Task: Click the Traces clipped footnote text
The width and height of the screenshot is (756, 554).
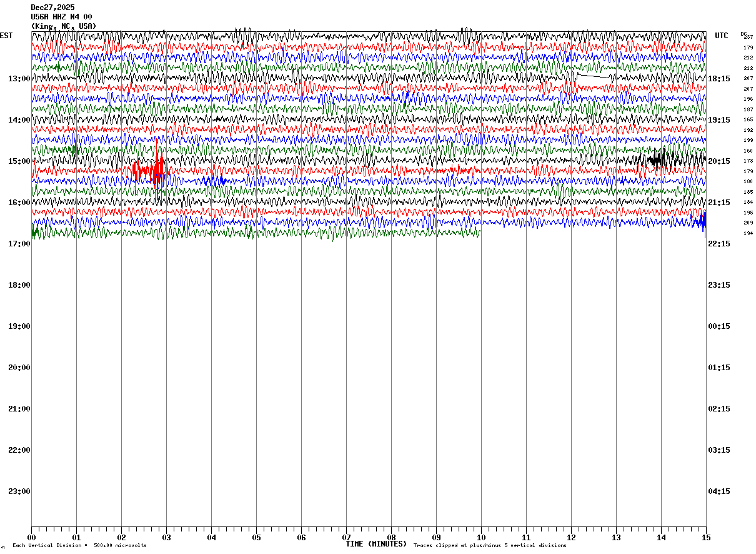Action: [x=490, y=546]
